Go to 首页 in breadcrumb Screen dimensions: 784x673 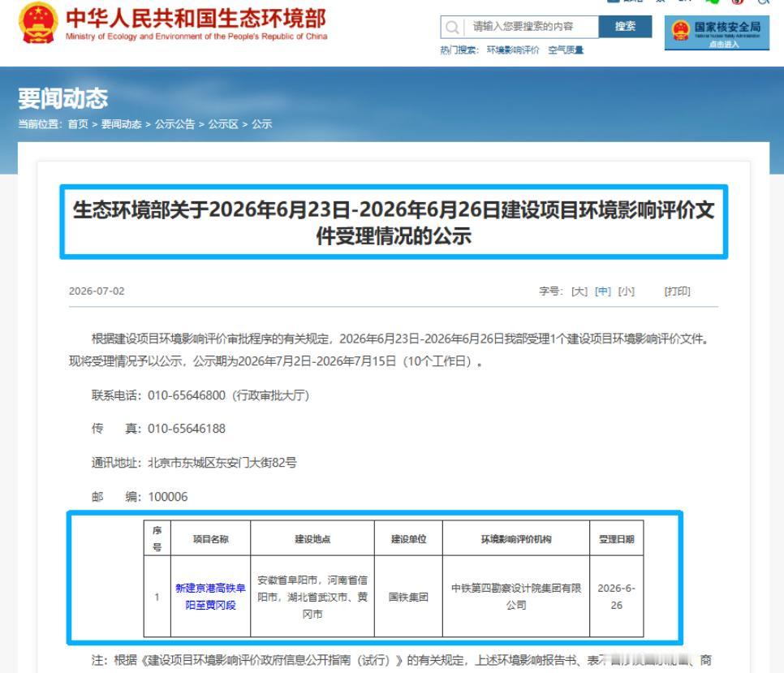pyautogui.click(x=78, y=124)
